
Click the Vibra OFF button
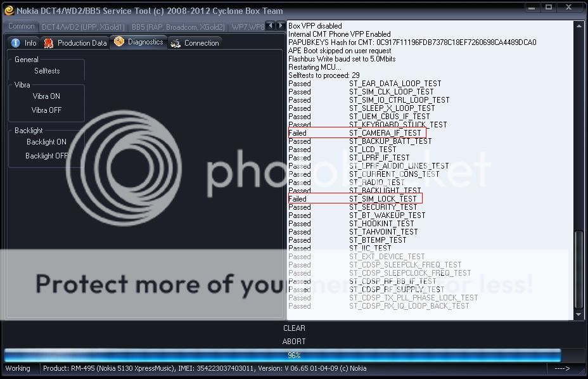point(46,110)
